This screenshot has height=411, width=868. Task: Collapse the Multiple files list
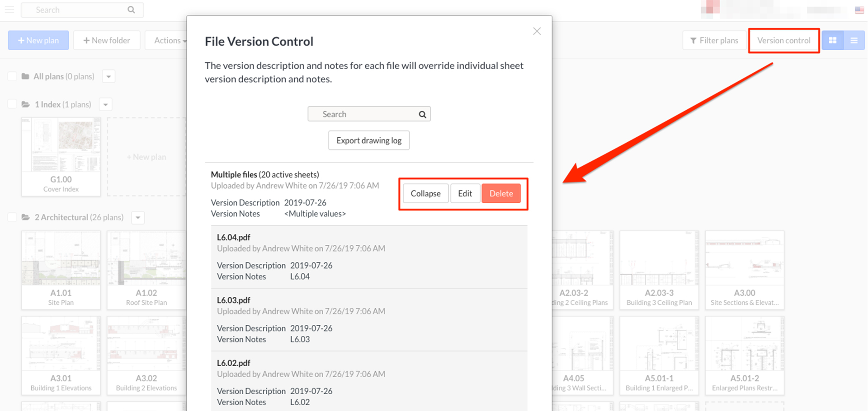click(x=425, y=193)
